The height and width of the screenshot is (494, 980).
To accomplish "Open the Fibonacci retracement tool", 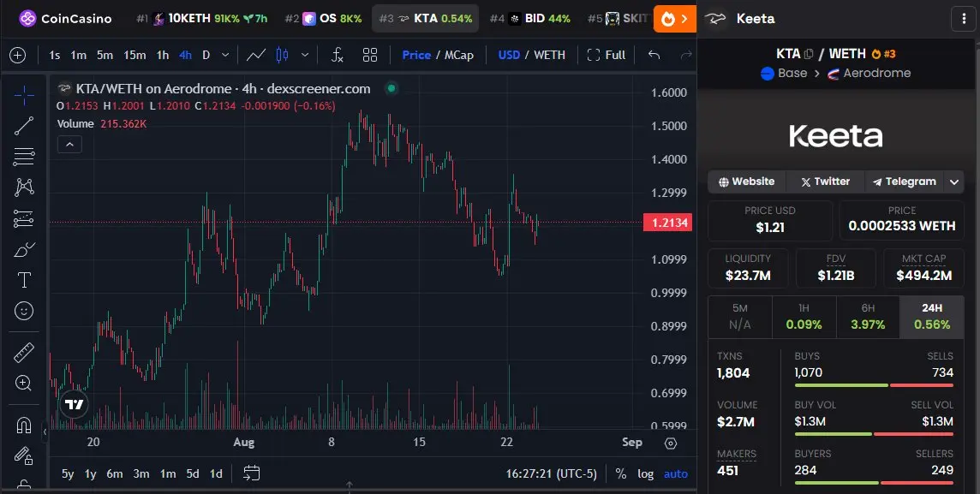I will (24, 156).
